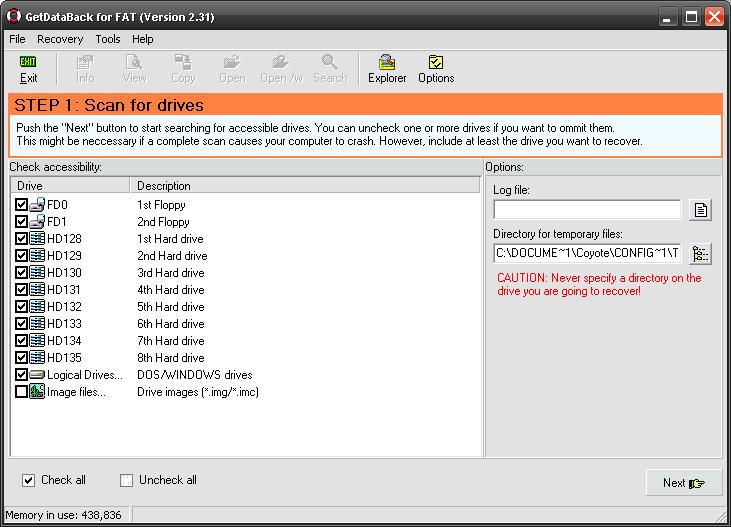
Task: Click the 'Memory in use' status text
Action: tap(63, 515)
